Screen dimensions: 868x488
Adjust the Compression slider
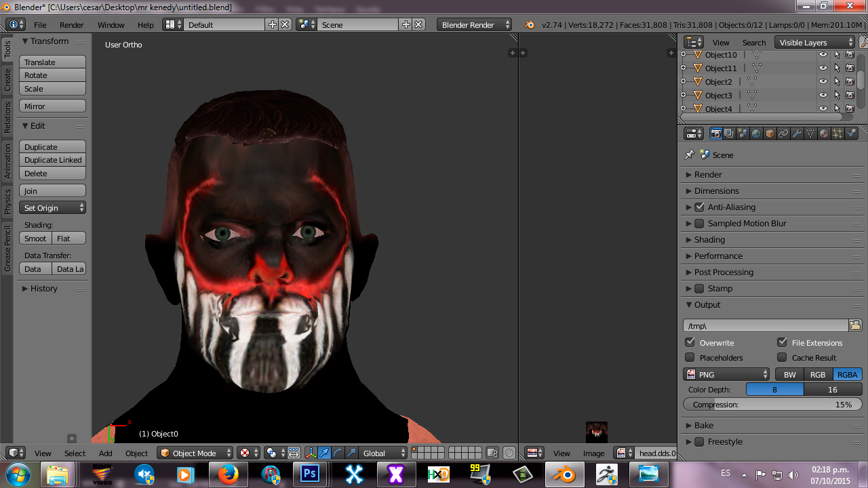click(772, 404)
